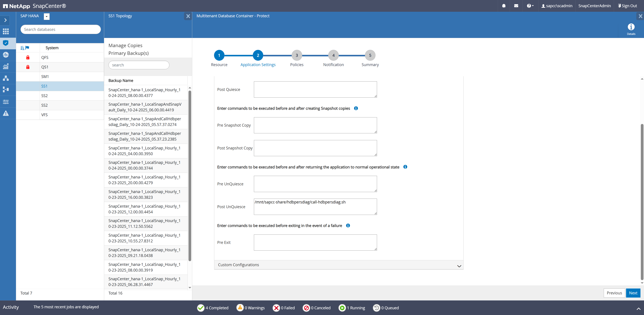Click info icon next to Snapshot copies text
This screenshot has height=315, width=644.
[x=356, y=108]
